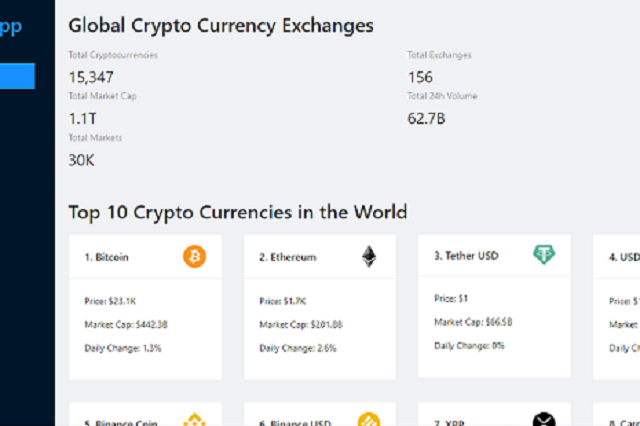Click Ethereum Market Cap text
This screenshot has width=640, height=426.
(301, 324)
